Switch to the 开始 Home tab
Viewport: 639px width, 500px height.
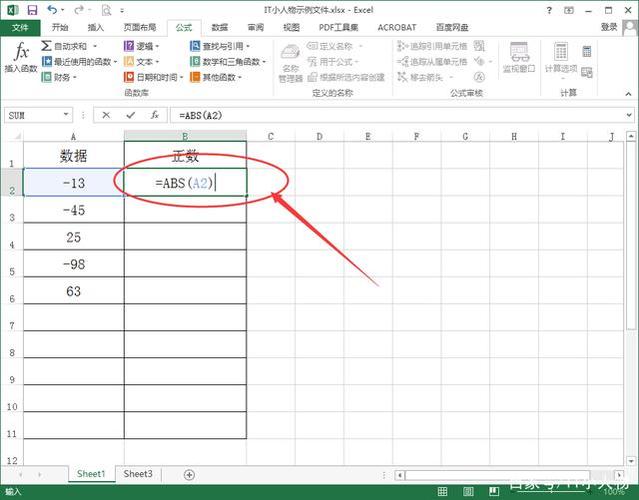(x=60, y=27)
